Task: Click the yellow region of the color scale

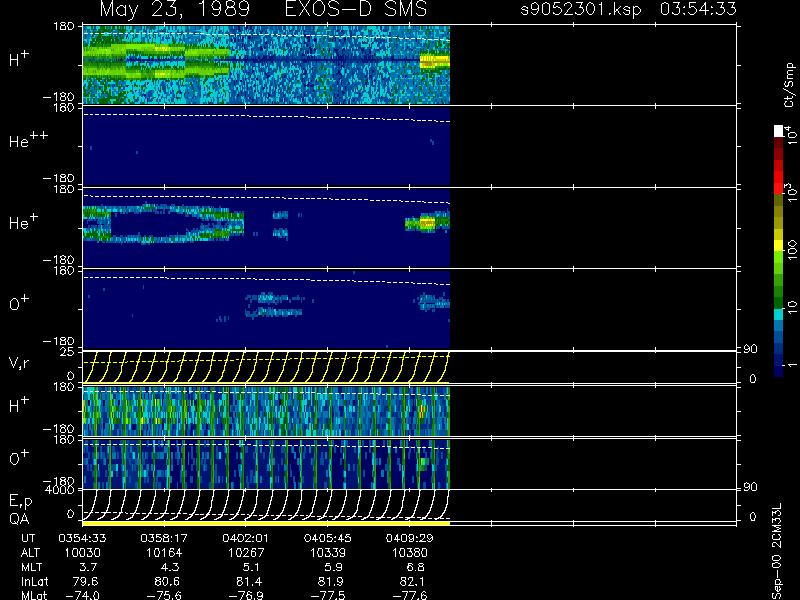Action: (779, 246)
